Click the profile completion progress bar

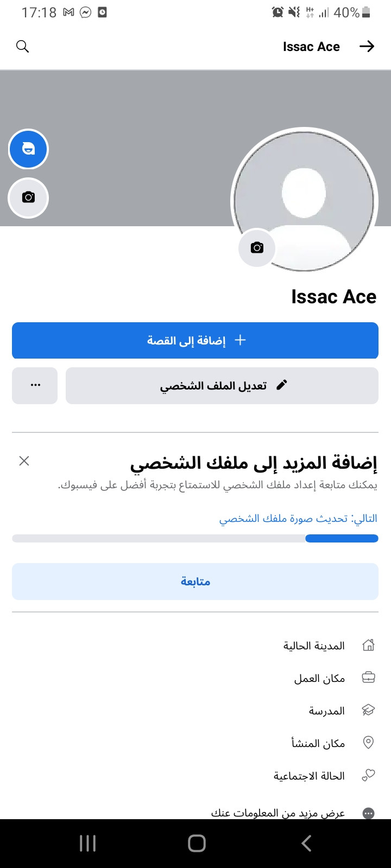pos(195,539)
